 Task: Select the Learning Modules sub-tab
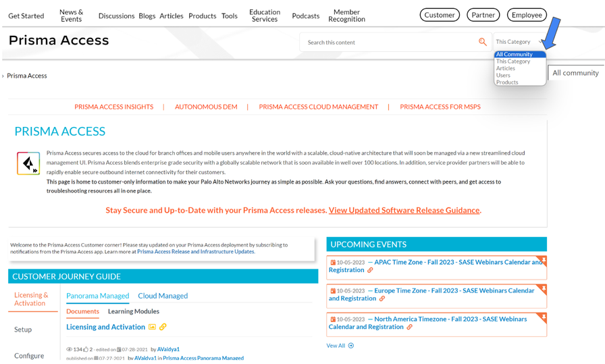coord(134,311)
